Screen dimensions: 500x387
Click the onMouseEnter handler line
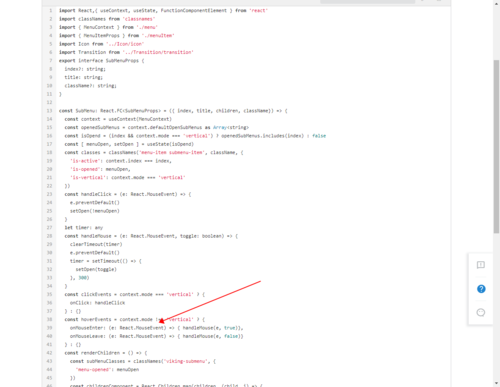[156, 328]
